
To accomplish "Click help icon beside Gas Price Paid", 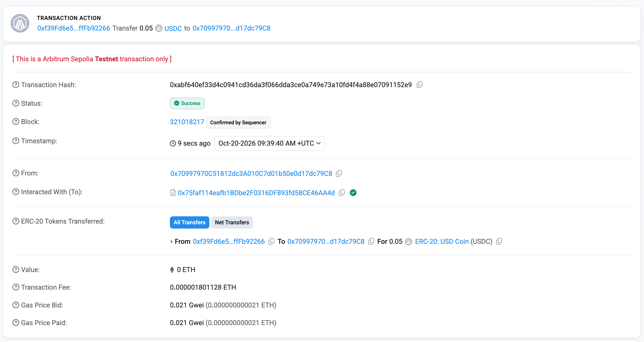I will [x=16, y=323].
